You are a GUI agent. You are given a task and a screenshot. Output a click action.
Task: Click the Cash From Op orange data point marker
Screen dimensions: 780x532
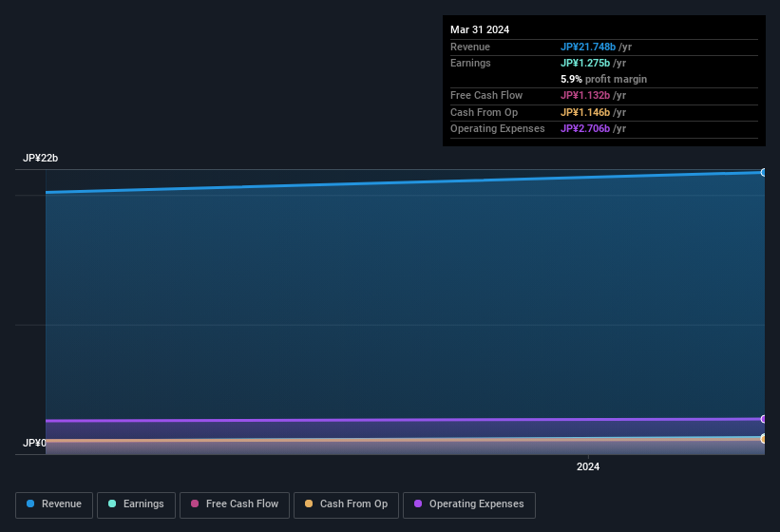click(763, 439)
